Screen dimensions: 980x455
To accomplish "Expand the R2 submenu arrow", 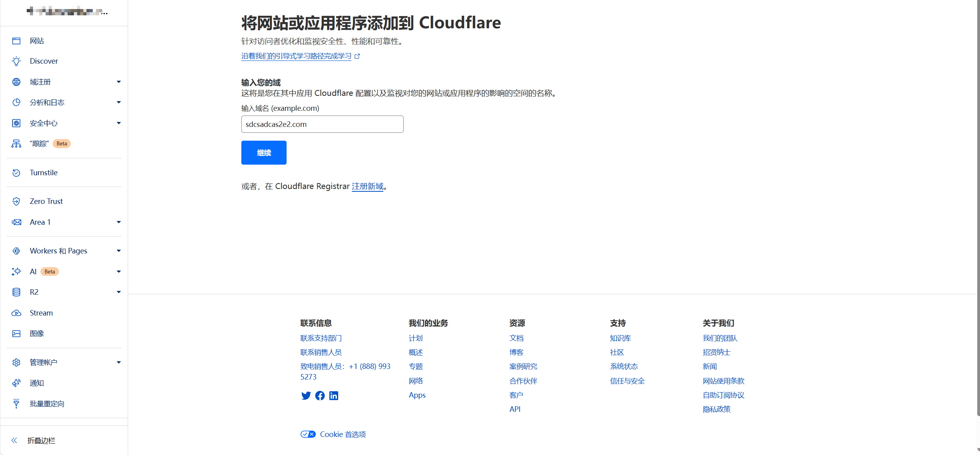I will point(119,292).
